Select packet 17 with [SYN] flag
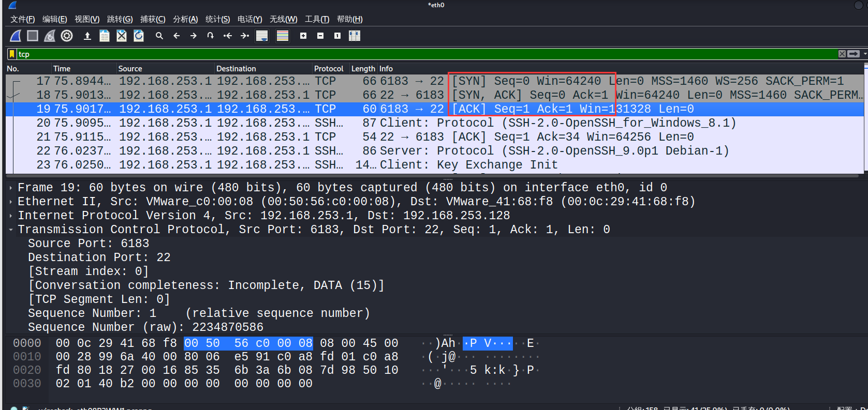868x410 pixels. pyautogui.click(x=435, y=81)
